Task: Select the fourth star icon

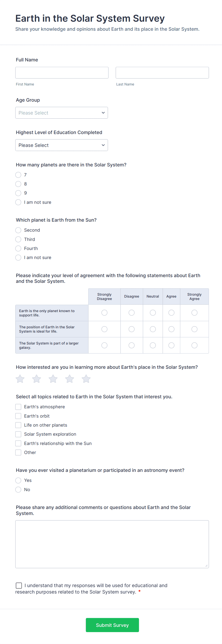Action: click(69, 379)
